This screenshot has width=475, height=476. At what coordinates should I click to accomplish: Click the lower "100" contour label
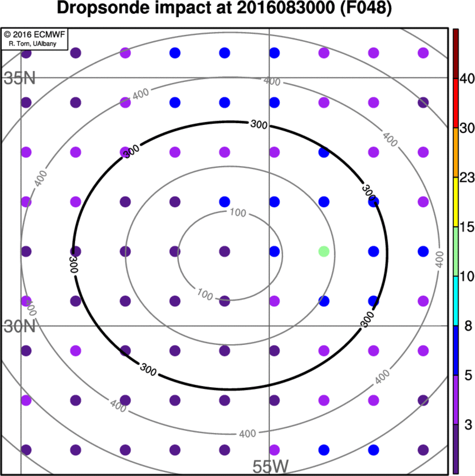[x=205, y=294]
